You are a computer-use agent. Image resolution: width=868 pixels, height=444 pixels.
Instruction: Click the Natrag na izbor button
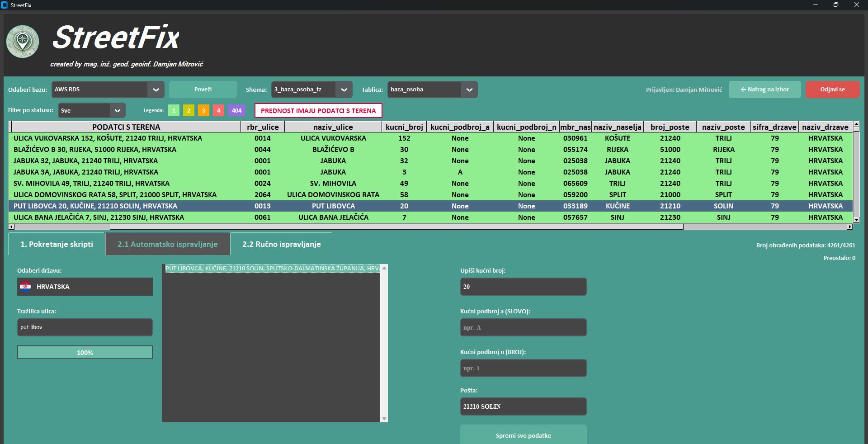tap(765, 90)
